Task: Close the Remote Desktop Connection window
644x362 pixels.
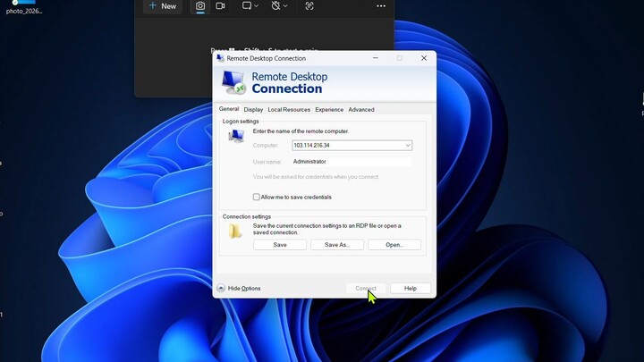Action: pyautogui.click(x=424, y=58)
